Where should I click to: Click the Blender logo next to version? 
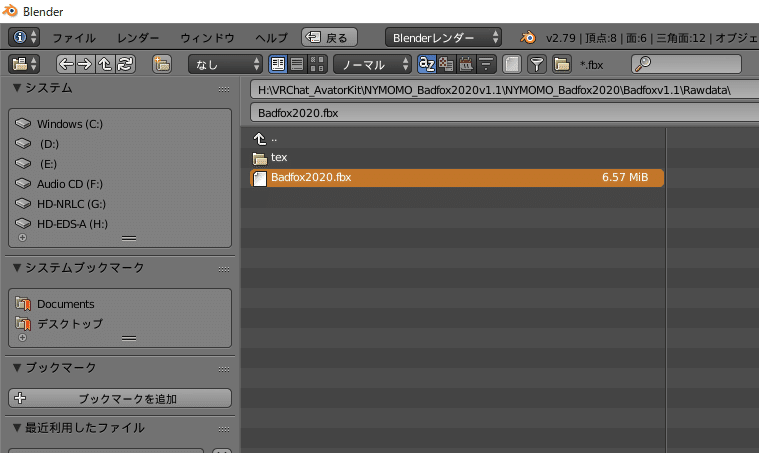coord(528,37)
